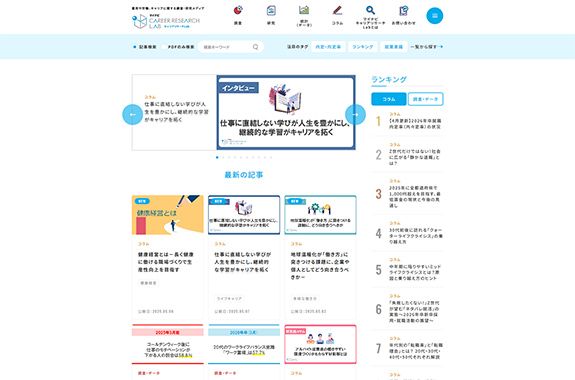Open ranking number 6 ネタバレ就活 article
575x380 pixels.
click(407, 309)
